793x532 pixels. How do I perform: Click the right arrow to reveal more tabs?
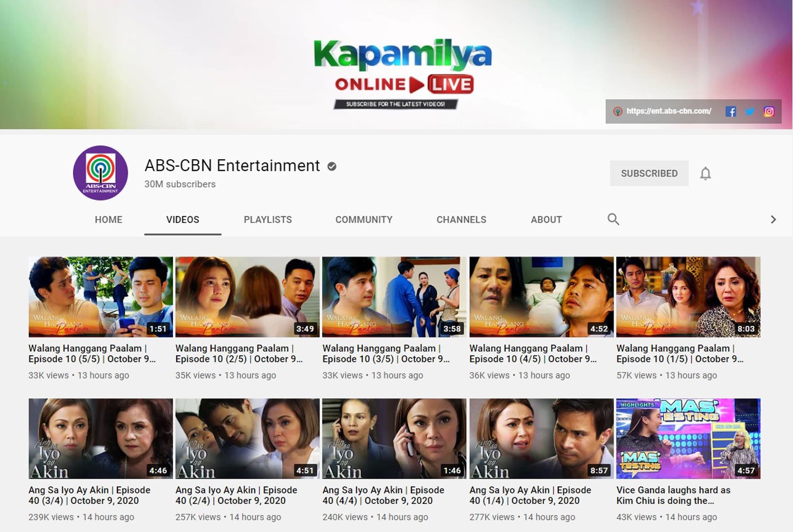[774, 219]
